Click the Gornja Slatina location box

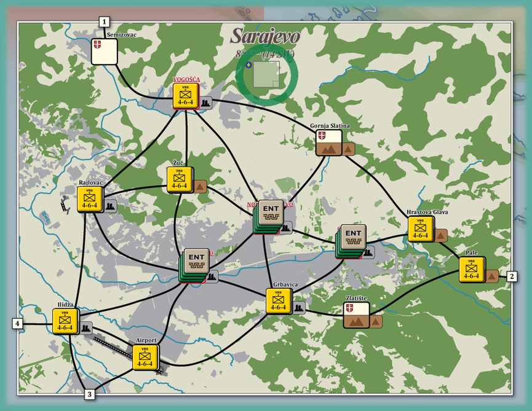coord(329,143)
